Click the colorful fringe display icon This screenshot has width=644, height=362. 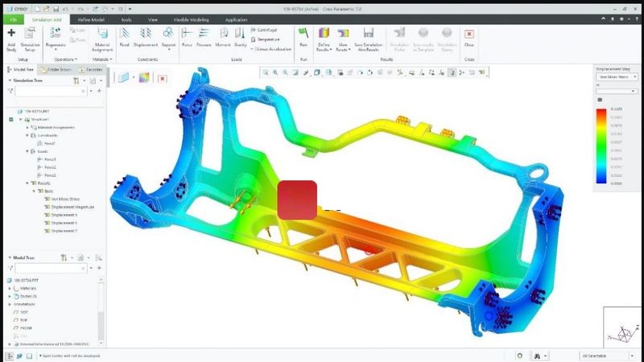[x=144, y=77]
